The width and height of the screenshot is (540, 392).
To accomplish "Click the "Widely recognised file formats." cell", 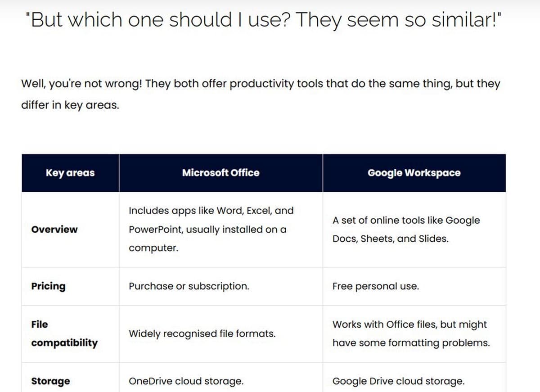I will pyautogui.click(x=202, y=334).
